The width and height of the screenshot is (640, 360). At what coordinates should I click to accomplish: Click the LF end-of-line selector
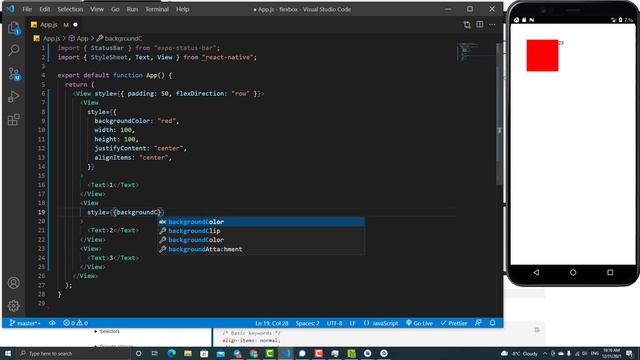pyautogui.click(x=352, y=323)
